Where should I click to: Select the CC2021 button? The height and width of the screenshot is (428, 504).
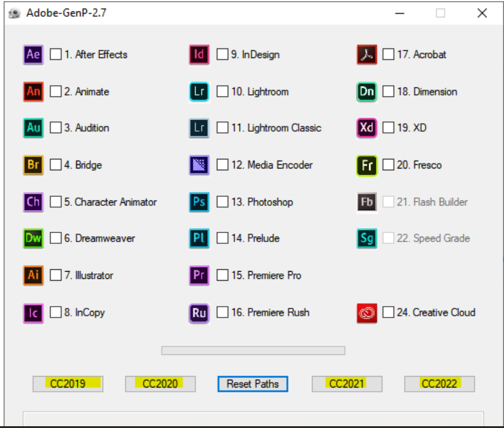pyautogui.click(x=347, y=384)
